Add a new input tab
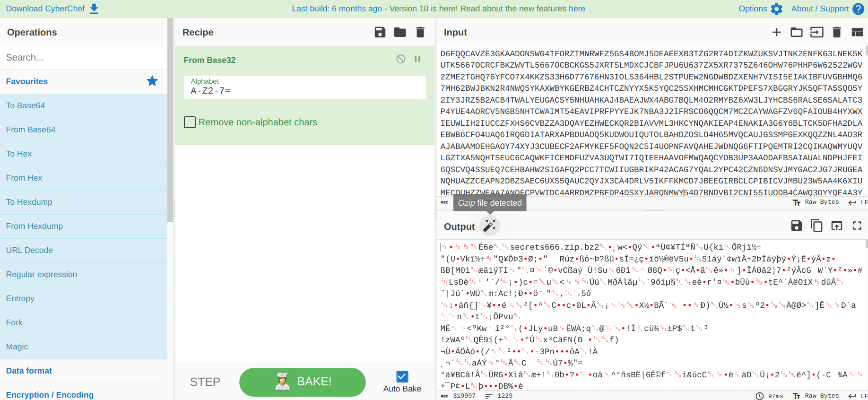The image size is (868, 400). (777, 32)
